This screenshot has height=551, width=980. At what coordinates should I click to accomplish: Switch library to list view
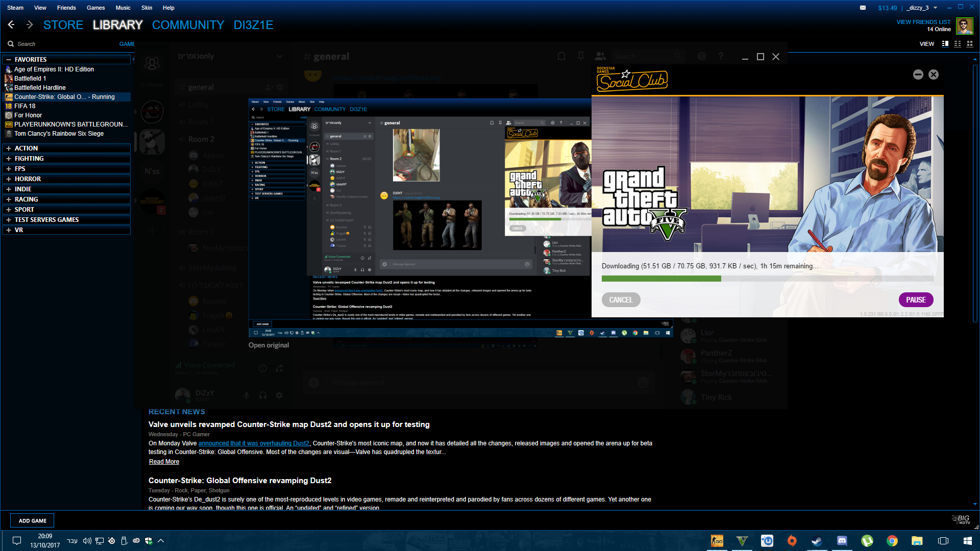pos(958,44)
